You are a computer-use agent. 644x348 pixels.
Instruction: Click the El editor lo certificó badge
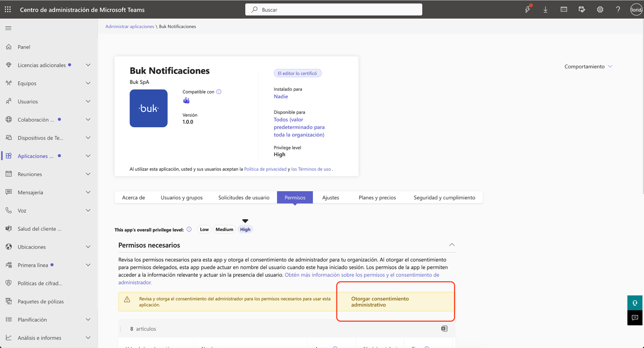coord(298,73)
